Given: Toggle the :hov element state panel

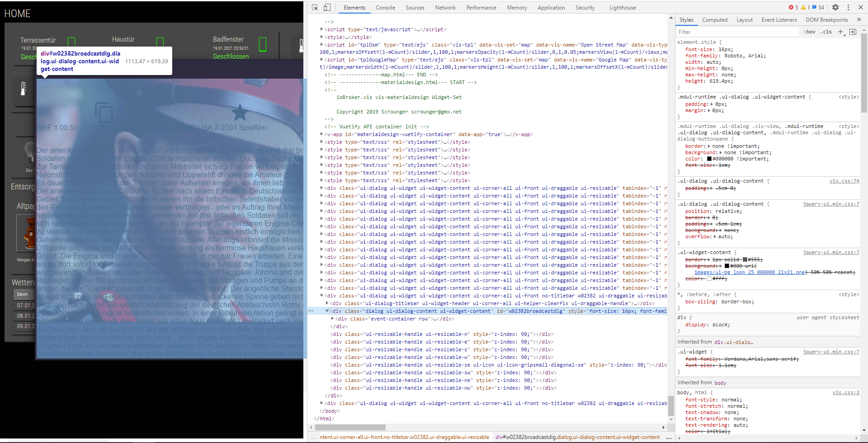Looking at the screenshot, I should (x=810, y=32).
